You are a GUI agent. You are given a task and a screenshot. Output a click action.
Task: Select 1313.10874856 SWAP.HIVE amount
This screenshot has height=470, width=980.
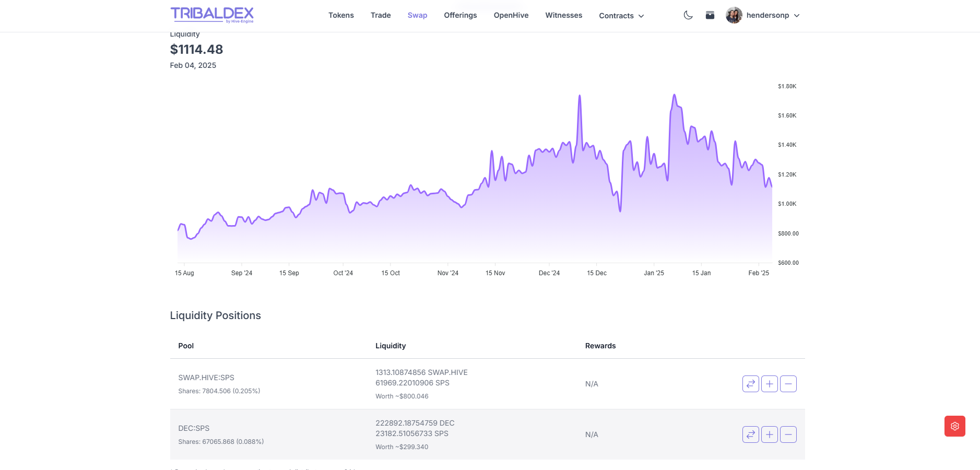click(421, 372)
